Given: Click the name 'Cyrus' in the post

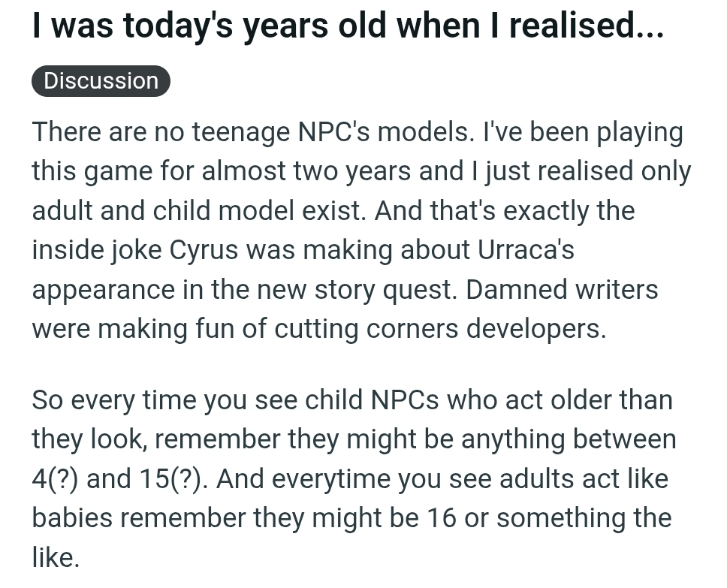Looking at the screenshot, I should tap(204, 250).
